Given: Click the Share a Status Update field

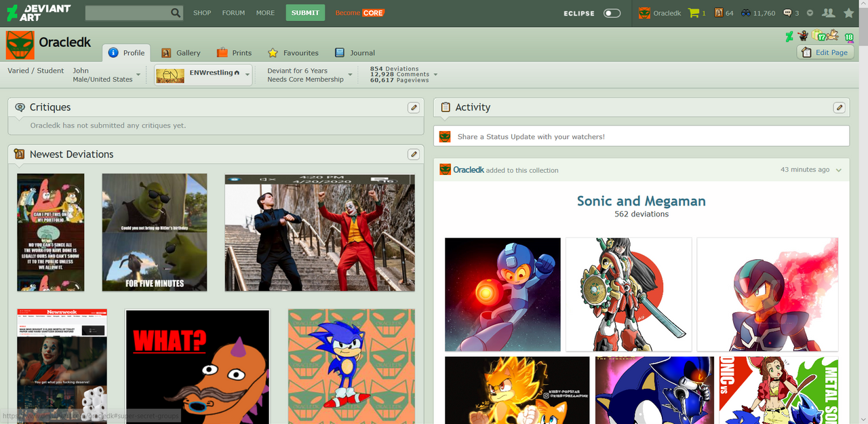Looking at the screenshot, I should [641, 136].
